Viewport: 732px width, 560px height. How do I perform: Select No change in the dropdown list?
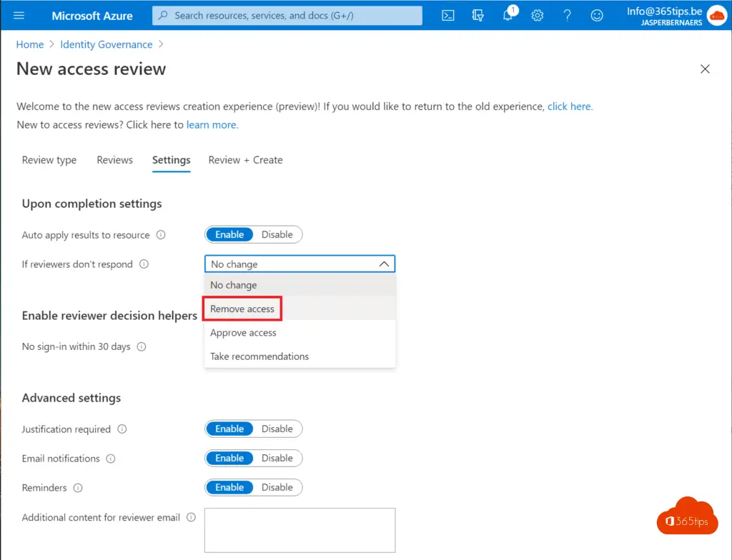point(300,285)
